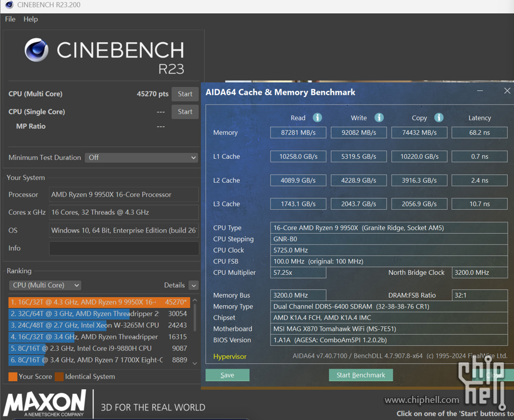Screen dimensions: 514x420
Task: Click the Motherboard MSI MAG X870 field
Action: (389, 329)
